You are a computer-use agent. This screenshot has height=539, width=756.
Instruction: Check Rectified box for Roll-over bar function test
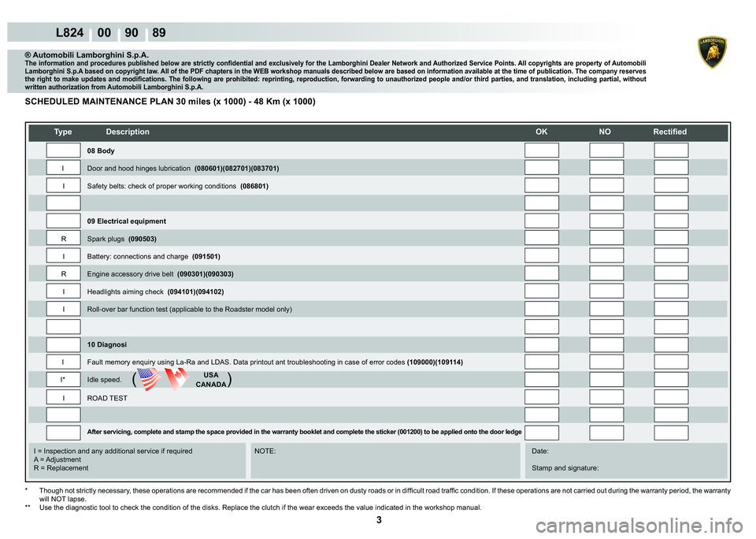click(671, 309)
